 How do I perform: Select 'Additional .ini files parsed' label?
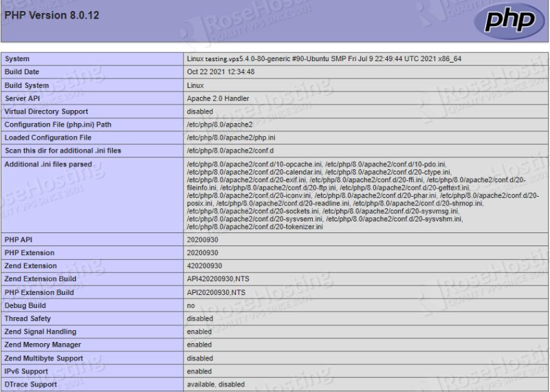click(x=48, y=164)
